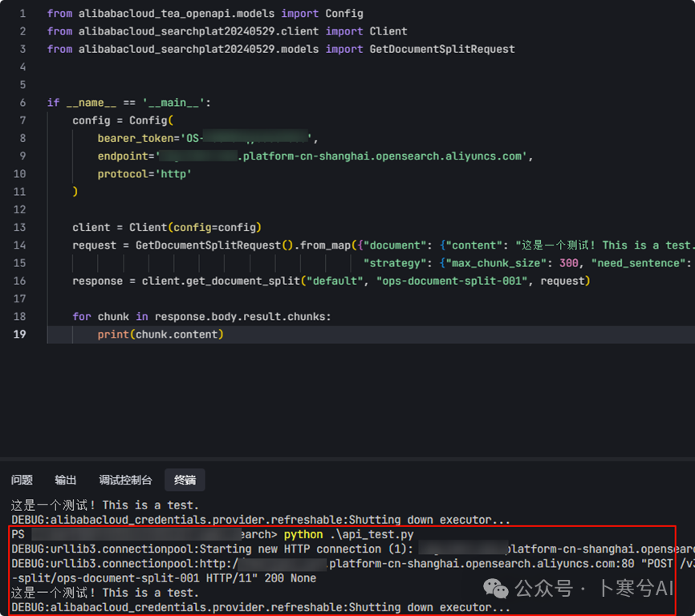Click the endpoint parameter on line 9
The image size is (695, 616).
point(123,156)
